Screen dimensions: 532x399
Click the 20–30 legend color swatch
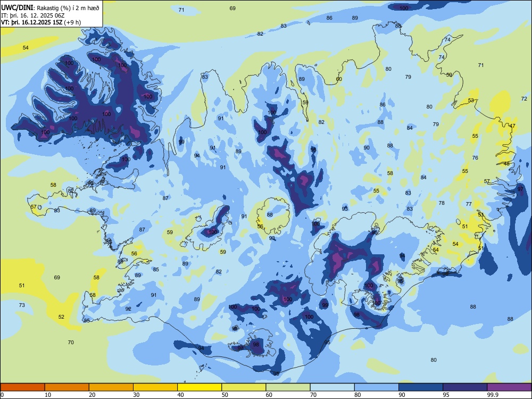[111, 387]
